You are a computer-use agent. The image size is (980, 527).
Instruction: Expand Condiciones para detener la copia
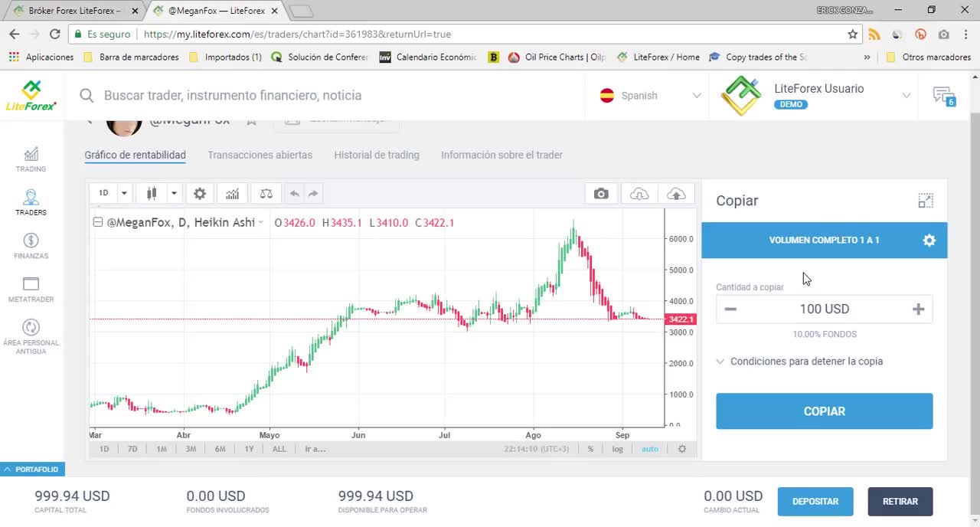click(799, 362)
